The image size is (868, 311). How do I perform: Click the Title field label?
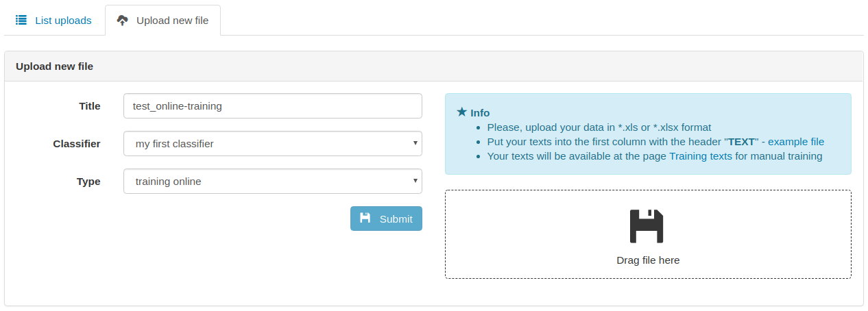click(90, 106)
